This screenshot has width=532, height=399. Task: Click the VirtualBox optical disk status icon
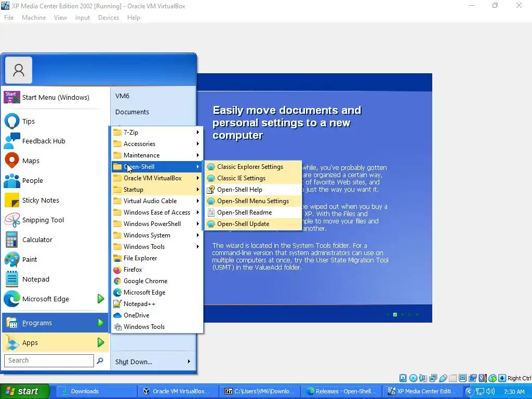pos(413,378)
